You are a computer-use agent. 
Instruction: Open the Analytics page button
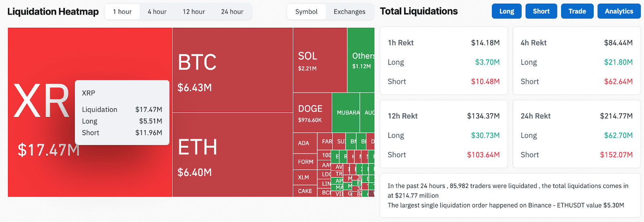[619, 11]
